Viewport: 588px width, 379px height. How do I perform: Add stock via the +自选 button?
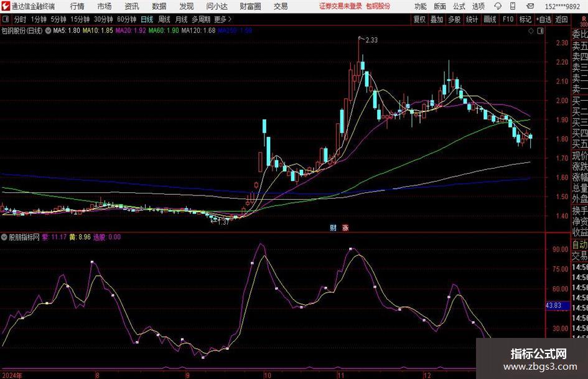click(x=544, y=19)
